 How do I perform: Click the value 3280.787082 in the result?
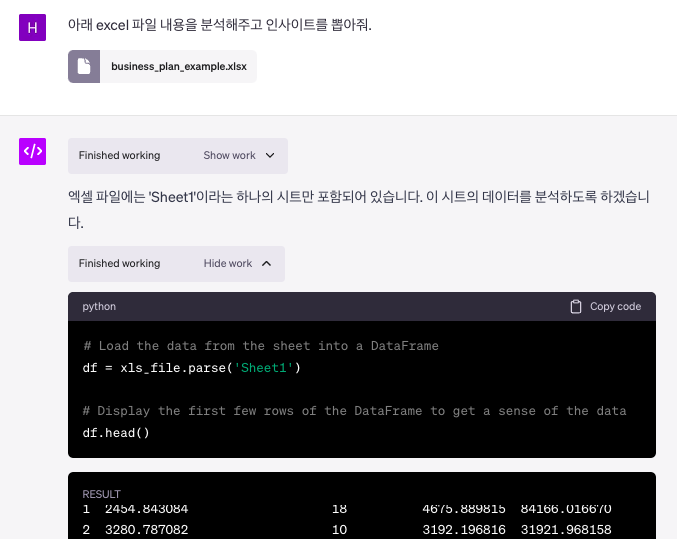[x=147, y=529]
